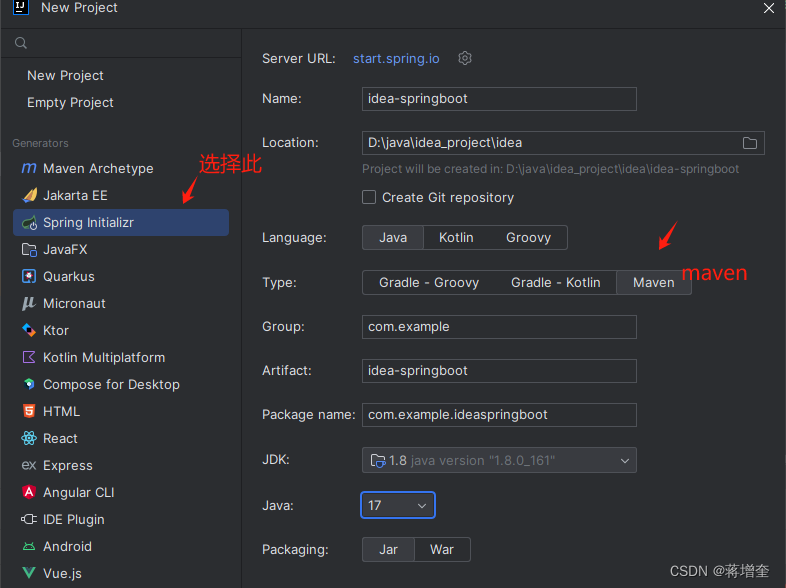Click the Name field idea-springboot
The image size is (786, 588).
pos(499,99)
